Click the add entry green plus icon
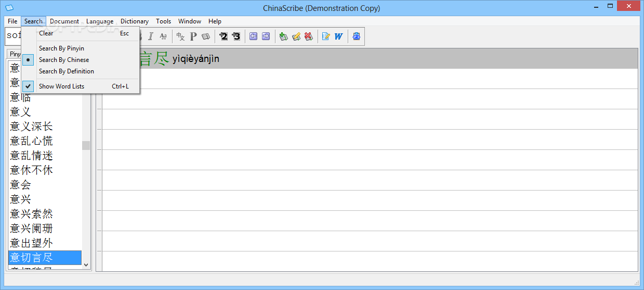 283,36
